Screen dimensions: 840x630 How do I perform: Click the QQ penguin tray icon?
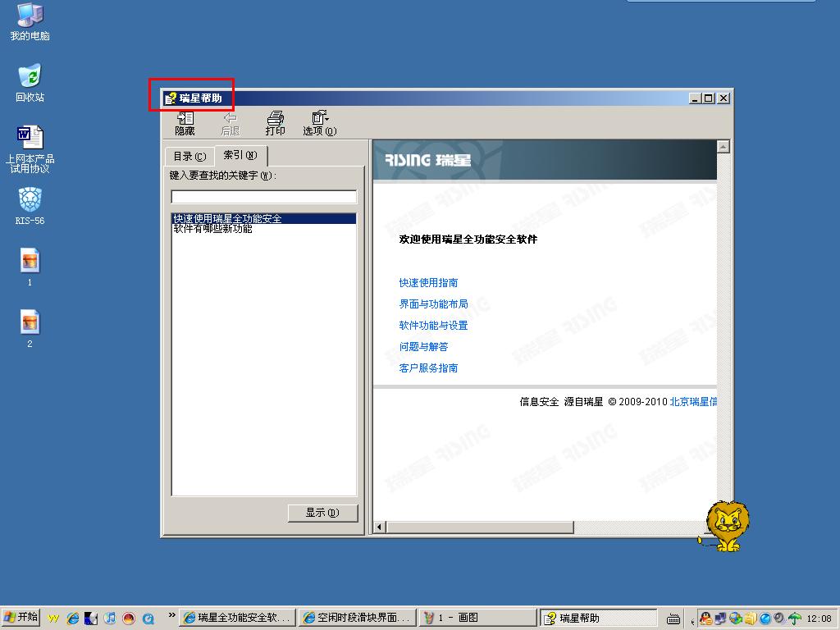point(706,619)
